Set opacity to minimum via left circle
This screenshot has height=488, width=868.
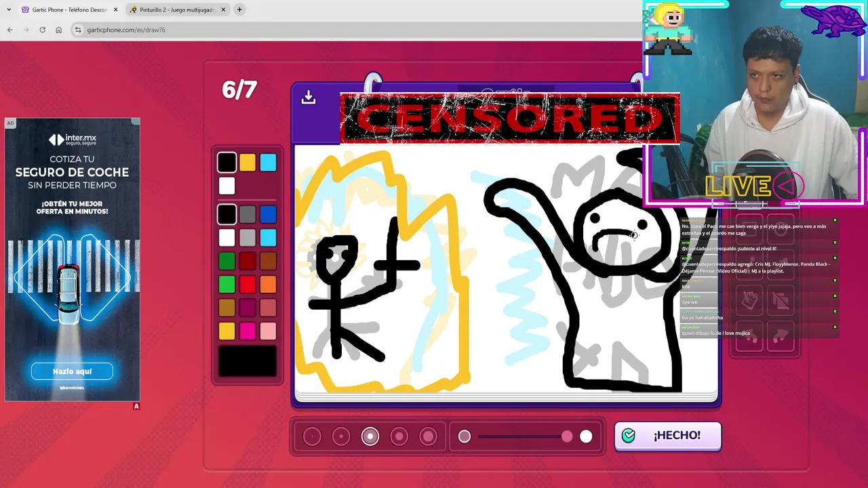[x=465, y=436]
